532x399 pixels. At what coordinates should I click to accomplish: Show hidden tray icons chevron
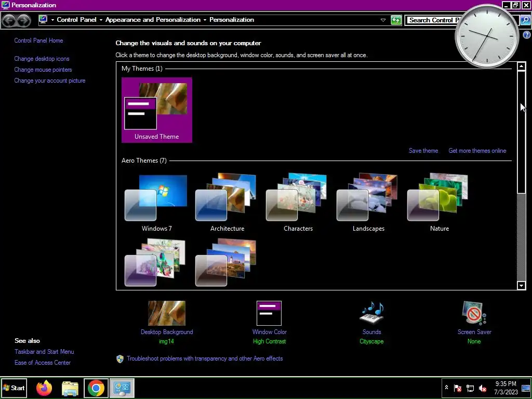446,388
